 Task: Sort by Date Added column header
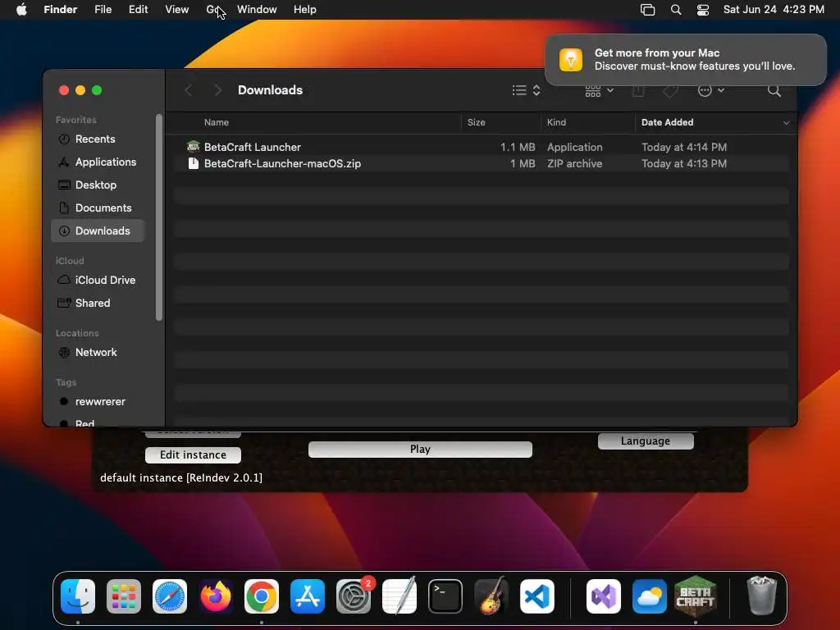(667, 122)
